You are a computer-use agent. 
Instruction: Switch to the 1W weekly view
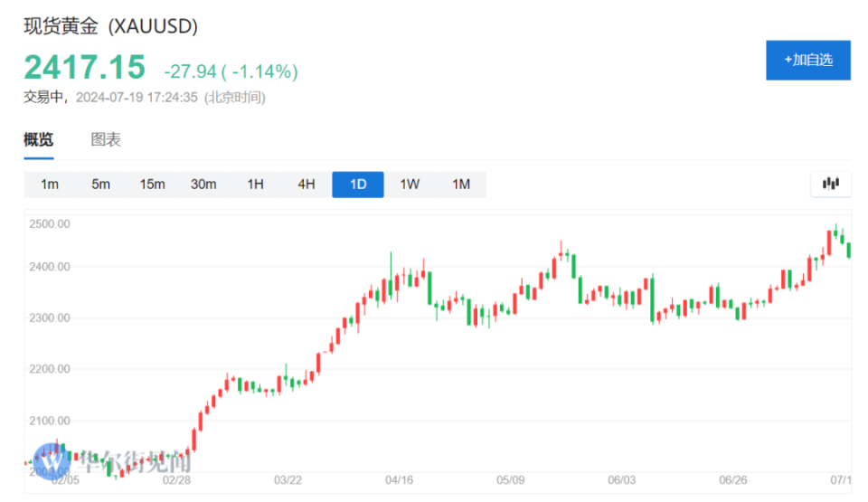click(x=410, y=185)
